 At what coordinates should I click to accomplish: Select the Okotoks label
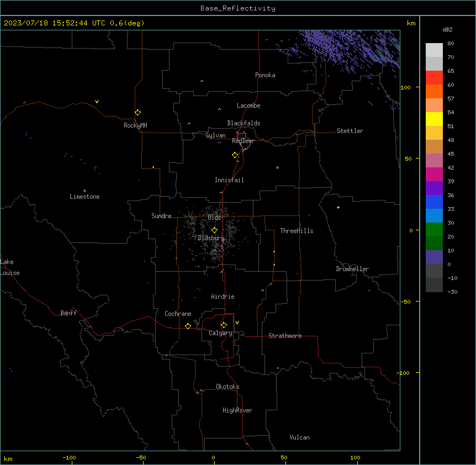[228, 387]
